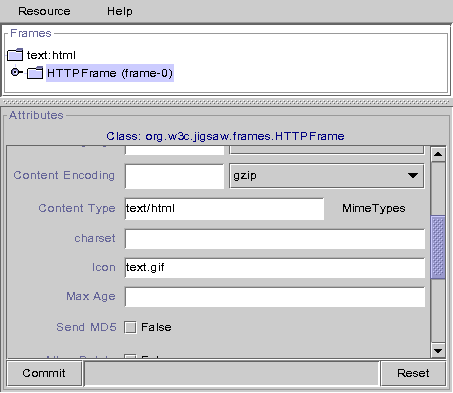Open the Resource menu
Viewport: 453px width, 393px height.
[44, 11]
